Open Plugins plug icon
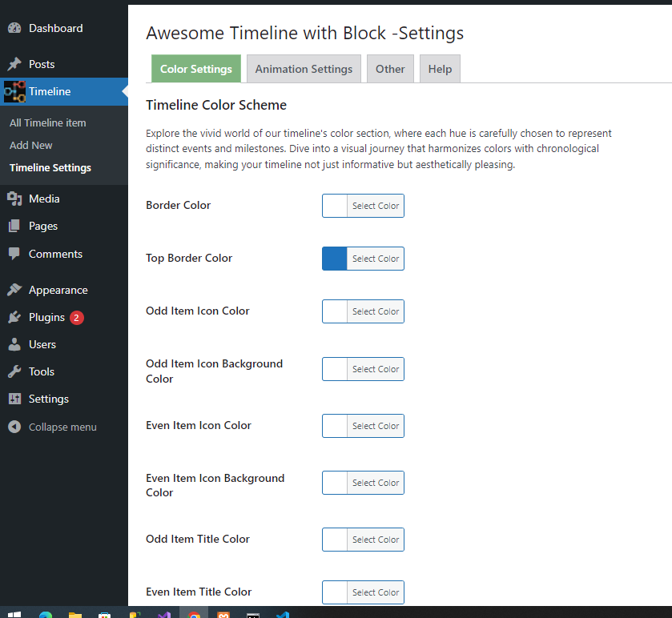Viewport: 672px width, 618px height. coord(14,317)
